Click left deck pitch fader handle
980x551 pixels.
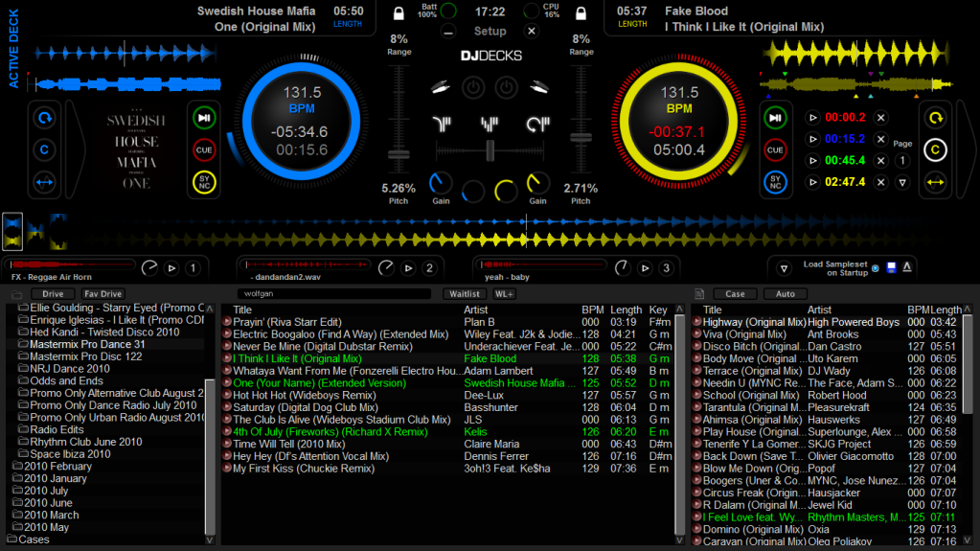399,154
